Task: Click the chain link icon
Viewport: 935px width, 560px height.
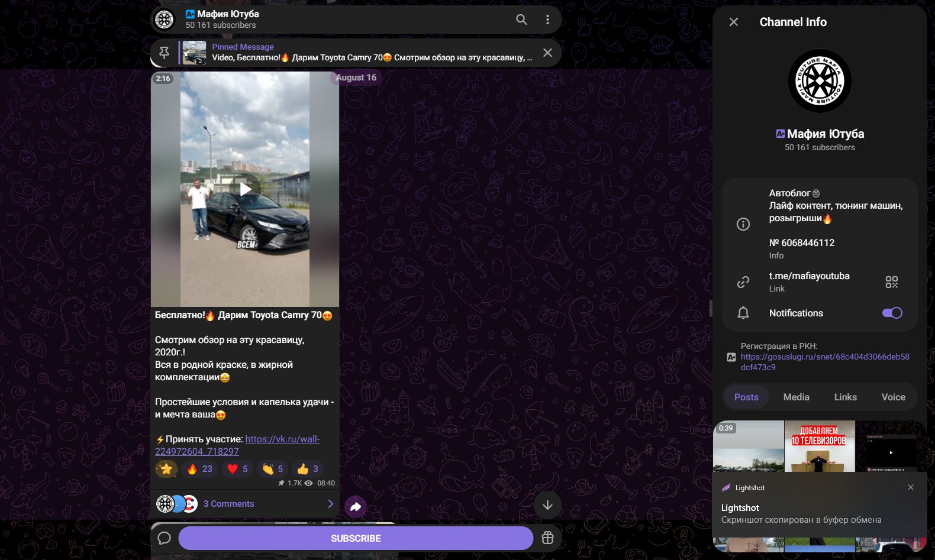Action: 743,282
